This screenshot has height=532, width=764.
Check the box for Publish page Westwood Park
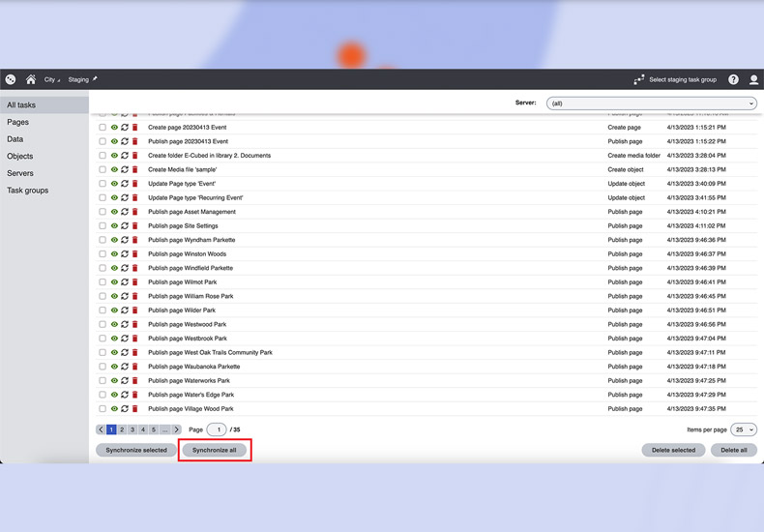point(103,325)
